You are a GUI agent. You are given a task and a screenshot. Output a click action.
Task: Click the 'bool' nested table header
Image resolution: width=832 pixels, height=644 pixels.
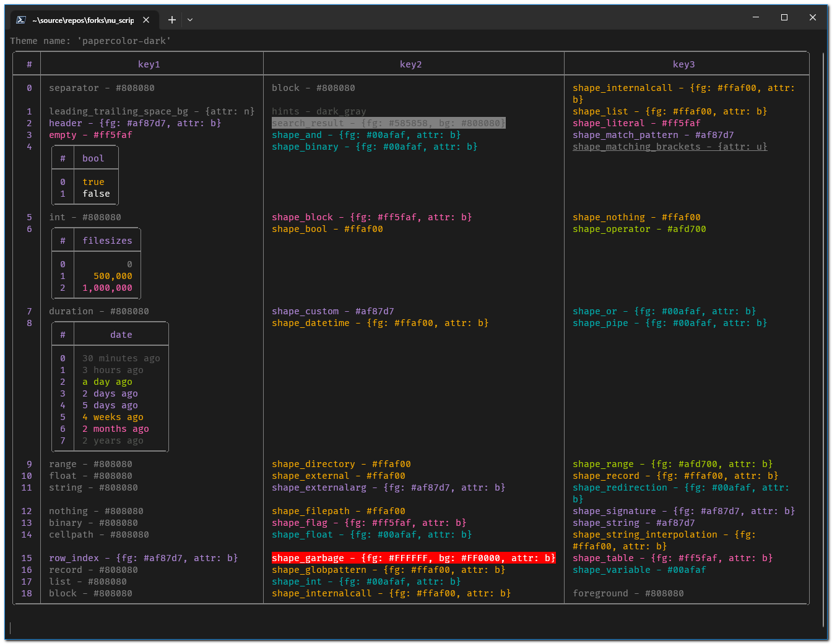[93, 158]
